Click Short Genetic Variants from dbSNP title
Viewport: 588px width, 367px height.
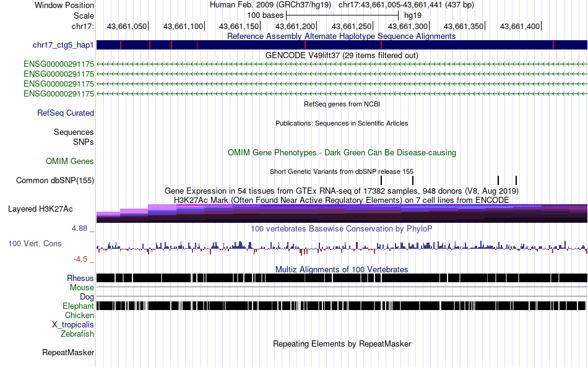(x=342, y=171)
